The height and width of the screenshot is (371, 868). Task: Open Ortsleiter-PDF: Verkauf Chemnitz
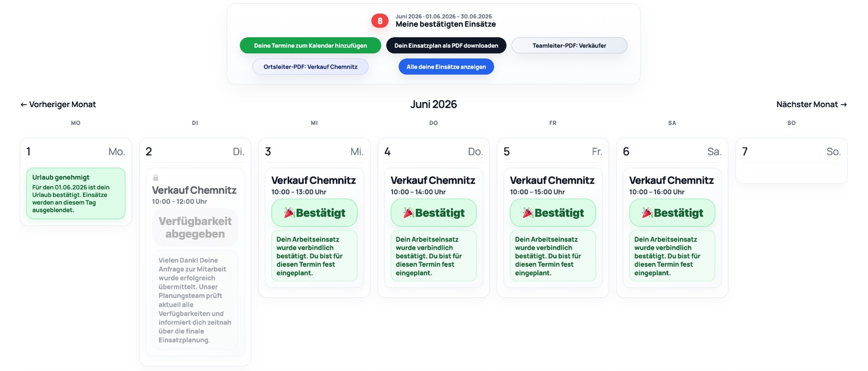pos(311,67)
